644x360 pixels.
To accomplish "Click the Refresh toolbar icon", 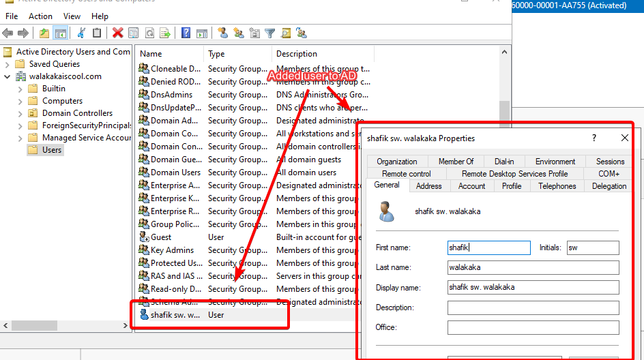I will coord(149,33).
